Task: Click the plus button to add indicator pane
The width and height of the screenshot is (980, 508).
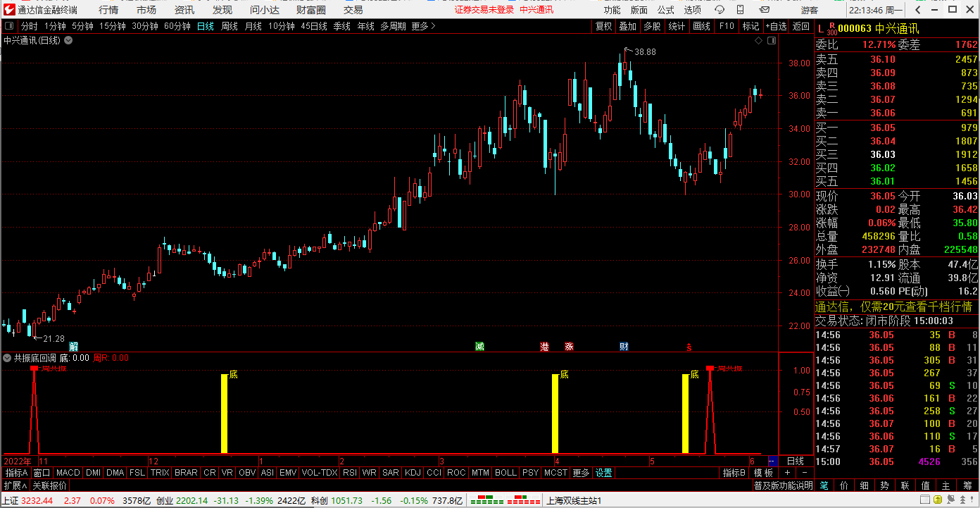Action: (787, 473)
